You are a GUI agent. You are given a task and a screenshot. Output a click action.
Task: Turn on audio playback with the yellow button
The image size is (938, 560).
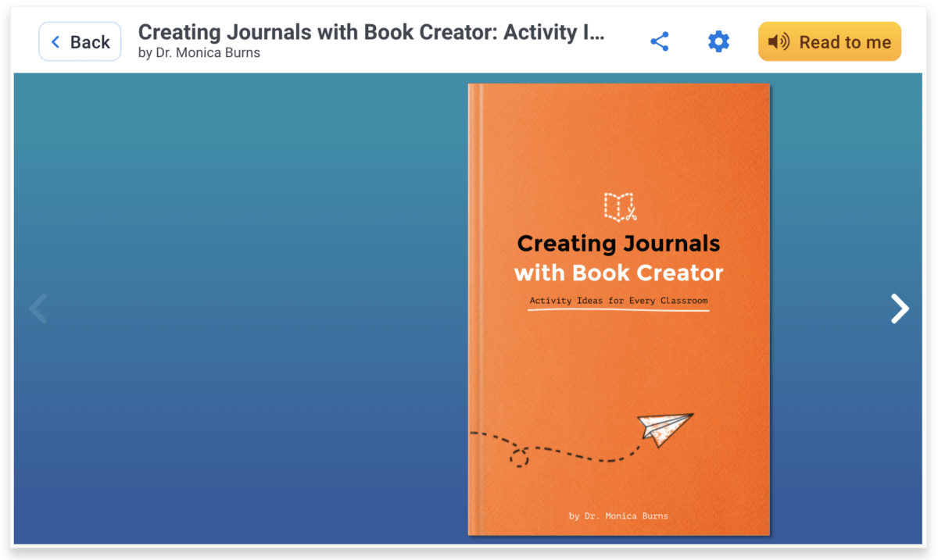point(829,41)
